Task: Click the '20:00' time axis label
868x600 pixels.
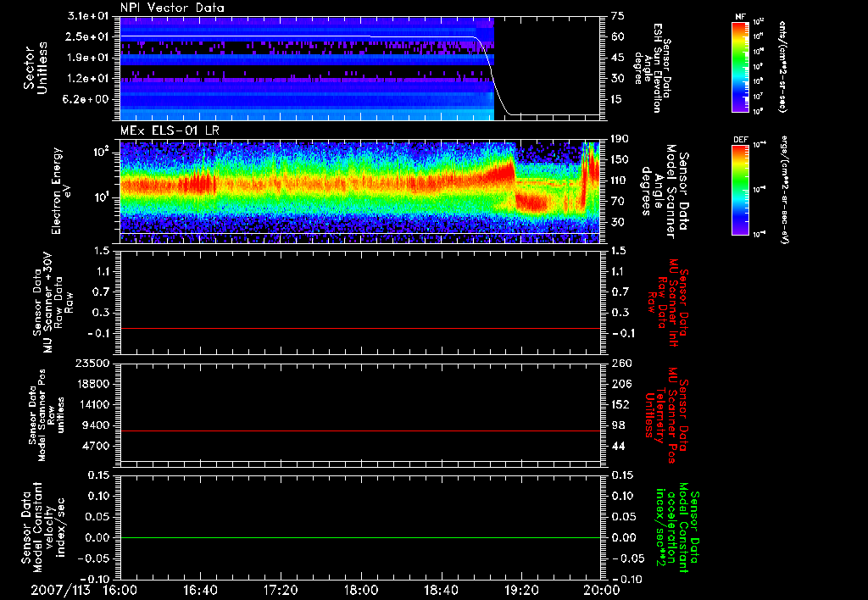Action: click(602, 590)
